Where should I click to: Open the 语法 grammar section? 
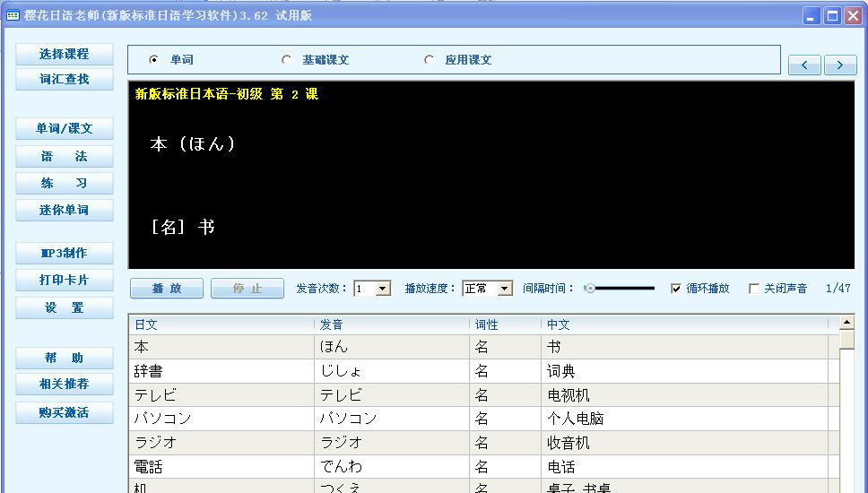point(65,156)
